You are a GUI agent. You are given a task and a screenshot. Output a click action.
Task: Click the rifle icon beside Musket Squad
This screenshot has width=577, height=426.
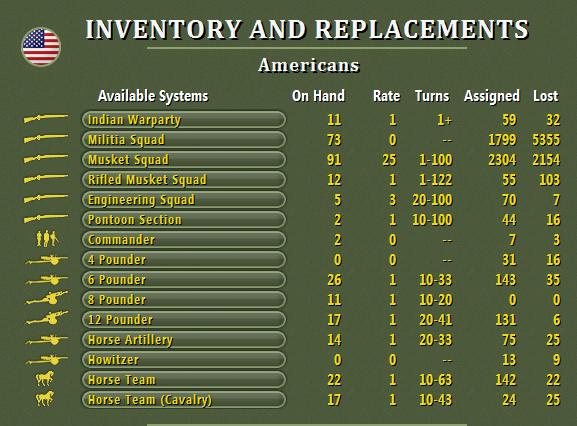(46, 159)
